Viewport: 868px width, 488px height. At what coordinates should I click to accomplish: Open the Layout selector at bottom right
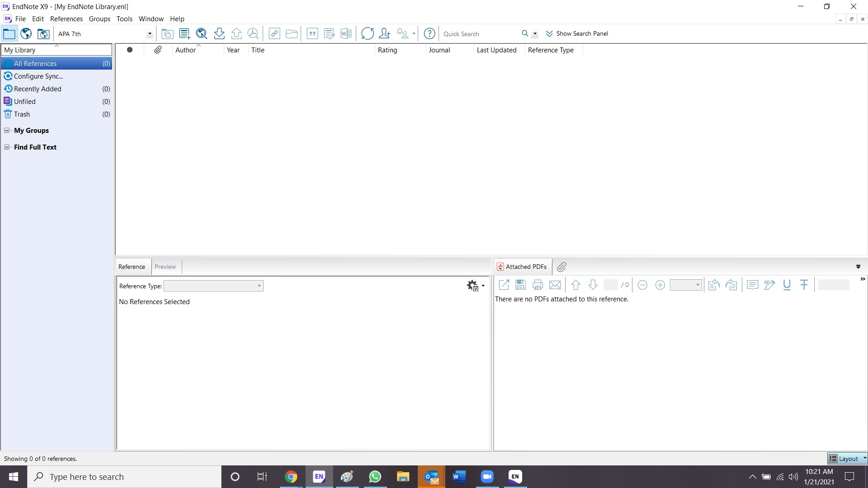[847, 458]
